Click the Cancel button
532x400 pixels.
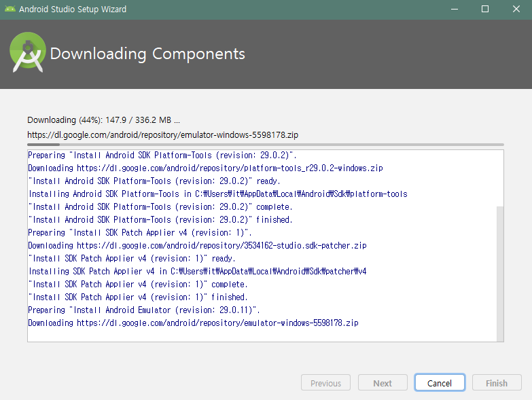pyautogui.click(x=440, y=383)
